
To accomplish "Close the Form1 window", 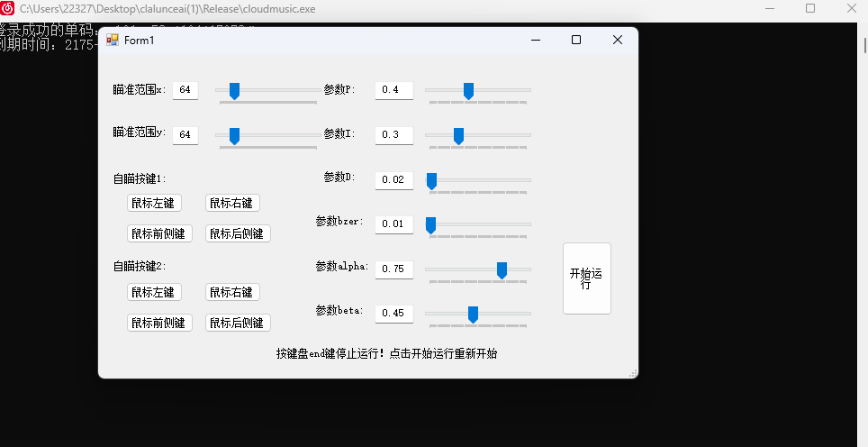I will tap(618, 40).
